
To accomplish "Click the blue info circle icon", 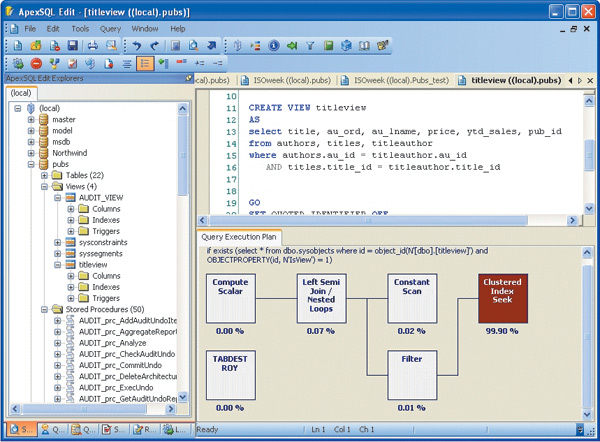I will [274, 46].
